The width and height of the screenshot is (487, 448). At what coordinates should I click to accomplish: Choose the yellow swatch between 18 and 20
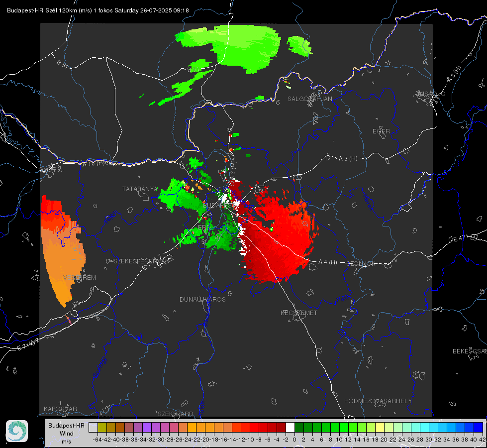coord(380,427)
